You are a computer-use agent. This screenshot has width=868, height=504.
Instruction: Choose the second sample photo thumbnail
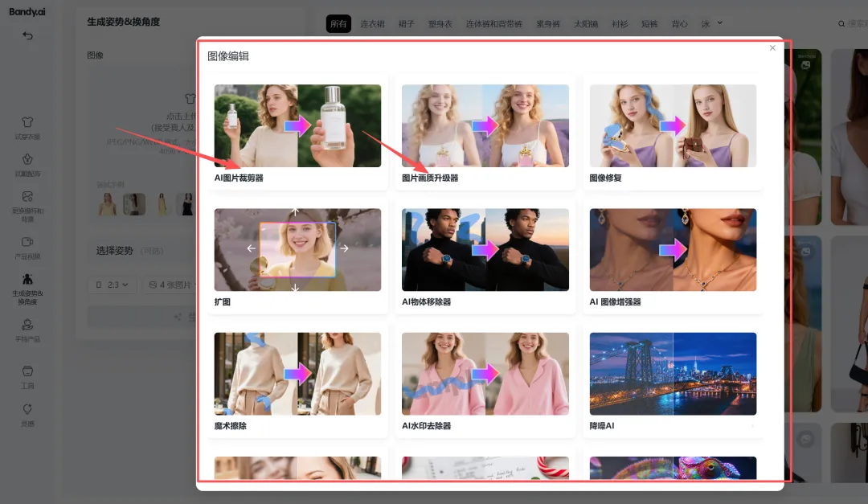134,204
